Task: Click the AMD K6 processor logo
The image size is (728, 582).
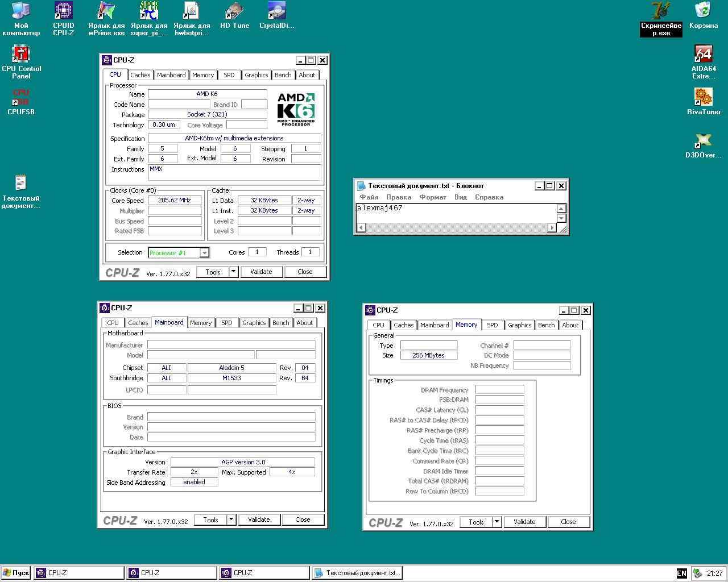Action: [x=296, y=109]
